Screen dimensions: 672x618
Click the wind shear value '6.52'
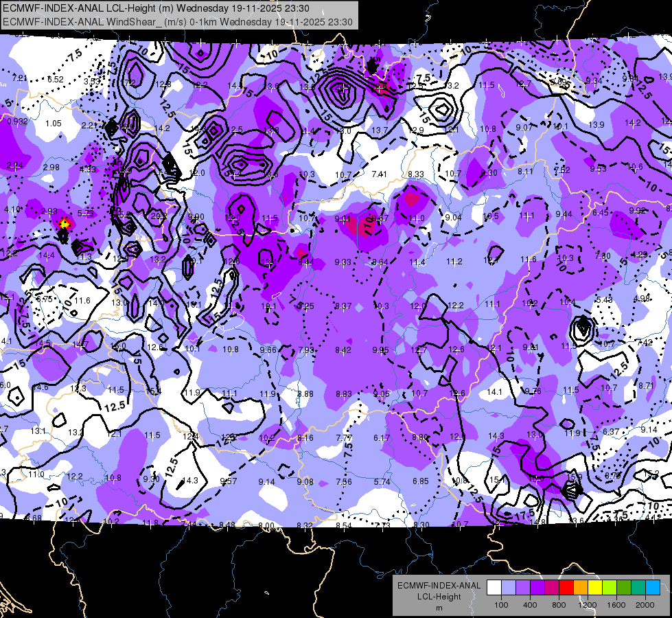tap(56, 80)
